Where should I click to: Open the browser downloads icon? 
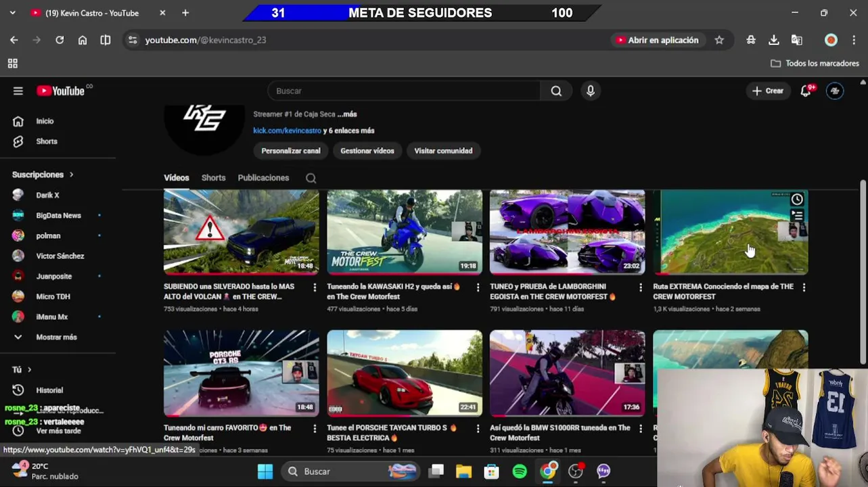[x=774, y=40]
